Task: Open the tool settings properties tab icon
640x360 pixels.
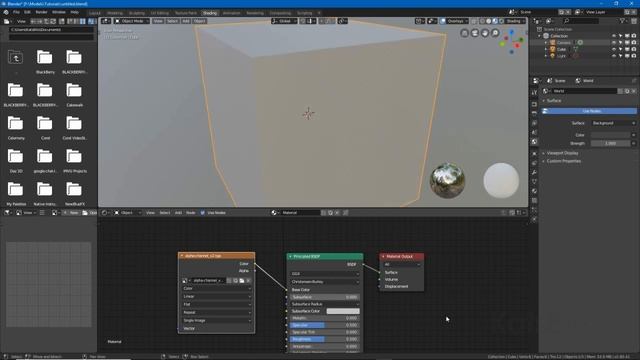Action: (534, 93)
